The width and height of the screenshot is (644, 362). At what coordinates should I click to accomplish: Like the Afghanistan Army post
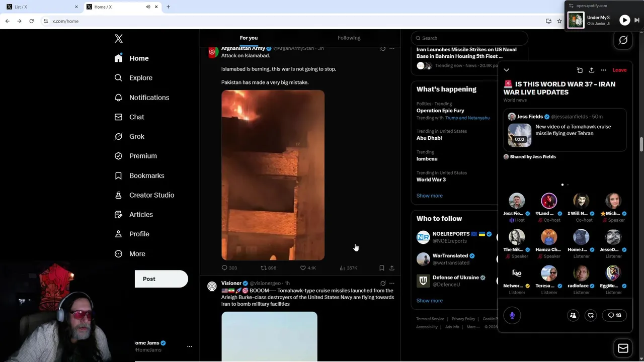308,268
